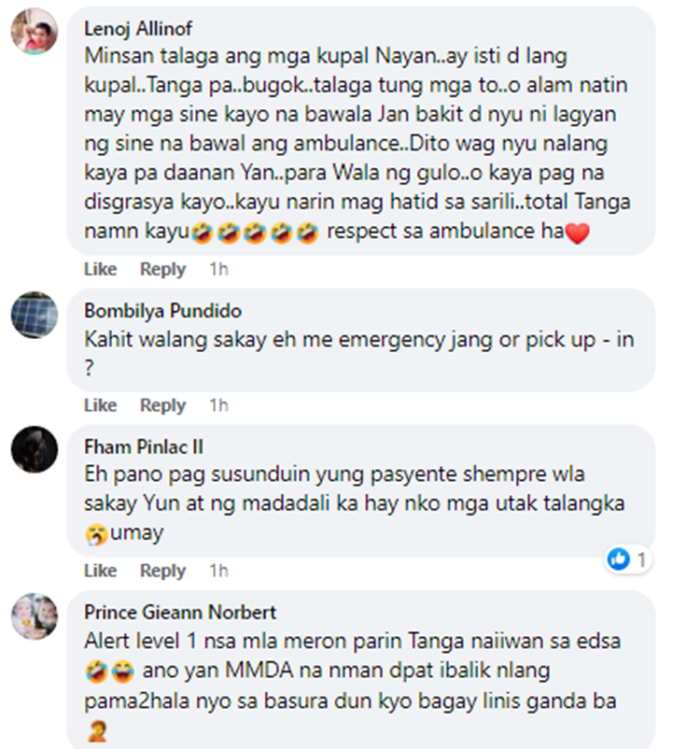This screenshot has width=700, height=749.
Task: Open the Prince Gieann Norbert name link
Action: [x=180, y=613]
